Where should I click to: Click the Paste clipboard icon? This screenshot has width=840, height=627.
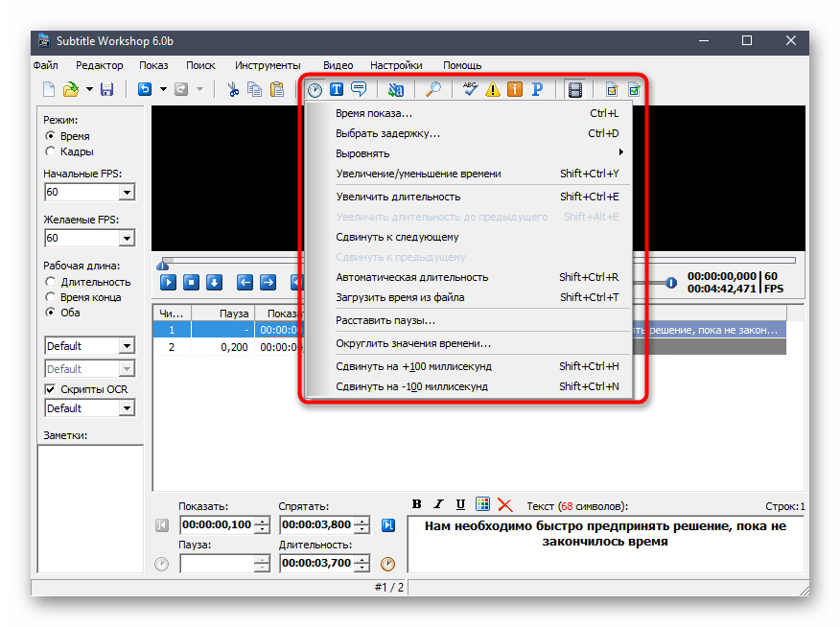click(x=277, y=89)
